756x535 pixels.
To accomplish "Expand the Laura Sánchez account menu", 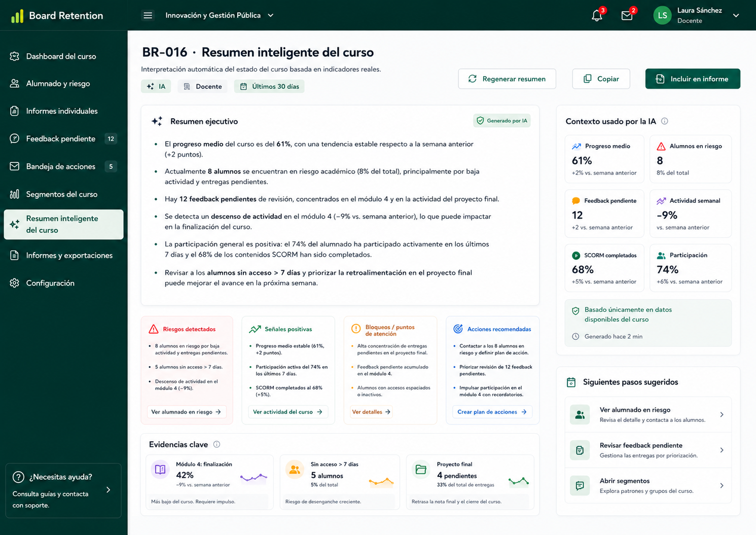I will 736,16.
